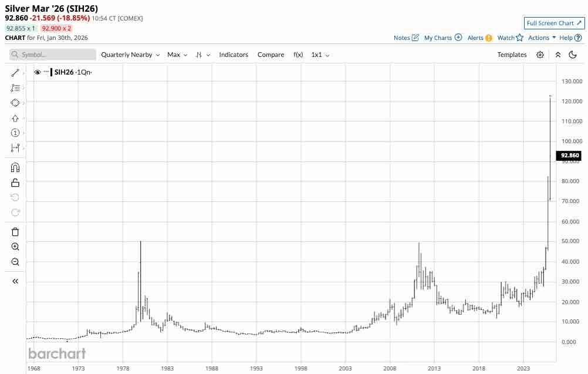This screenshot has height=374, width=588.
Task: Toggle dark mode moon icon
Action: (573, 55)
